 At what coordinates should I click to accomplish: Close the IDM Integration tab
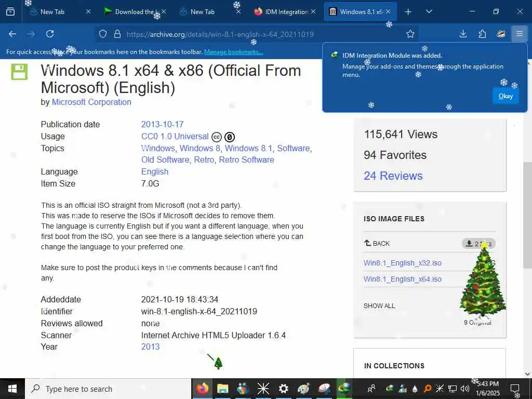click(313, 12)
